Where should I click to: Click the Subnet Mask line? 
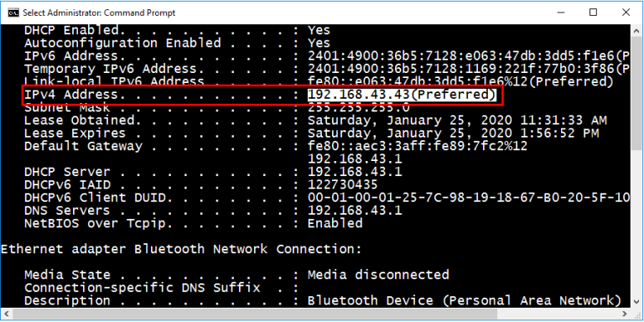pyautogui.click(x=217, y=108)
